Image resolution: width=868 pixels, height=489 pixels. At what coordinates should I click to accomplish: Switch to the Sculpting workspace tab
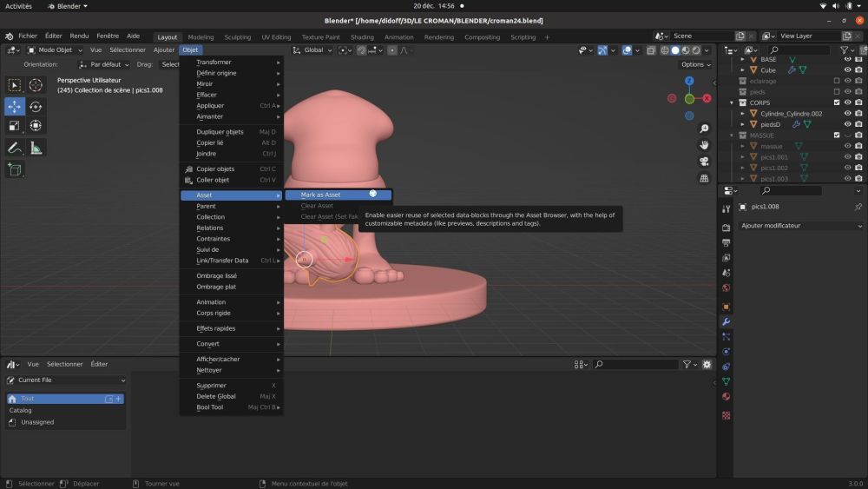238,37
